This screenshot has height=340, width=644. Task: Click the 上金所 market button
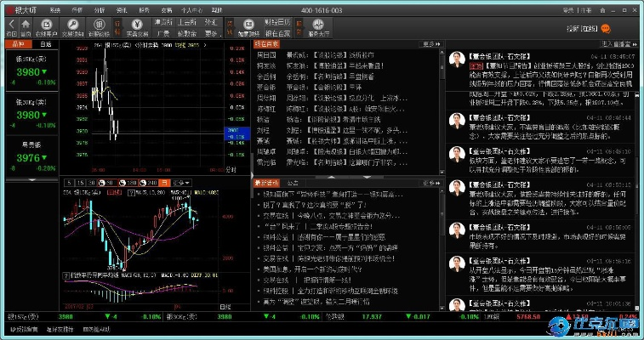(187, 22)
